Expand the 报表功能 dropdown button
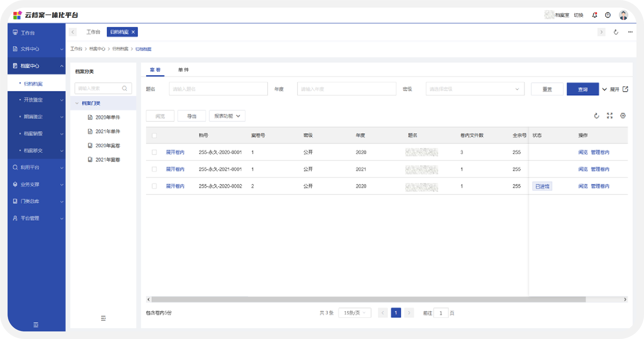The image size is (644, 339). coord(227,116)
